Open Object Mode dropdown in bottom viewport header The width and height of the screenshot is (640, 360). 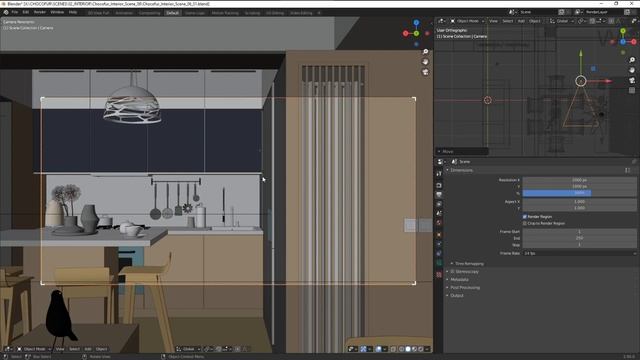[34, 349]
